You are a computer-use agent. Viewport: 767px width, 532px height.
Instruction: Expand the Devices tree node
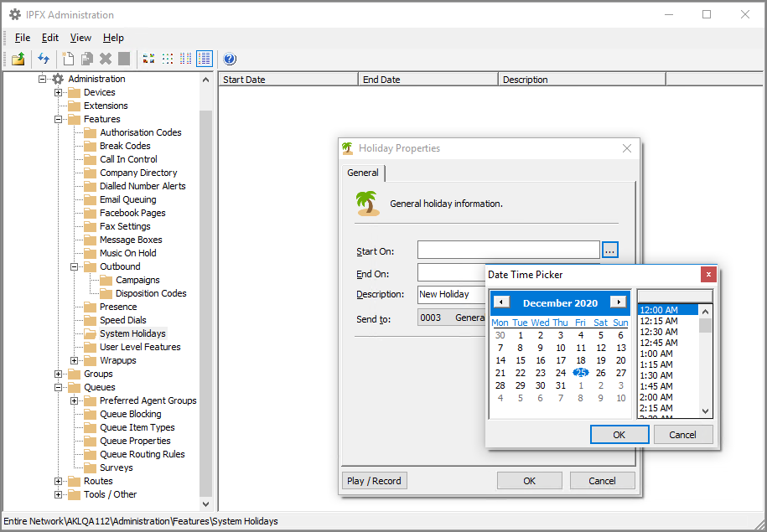[58, 92]
